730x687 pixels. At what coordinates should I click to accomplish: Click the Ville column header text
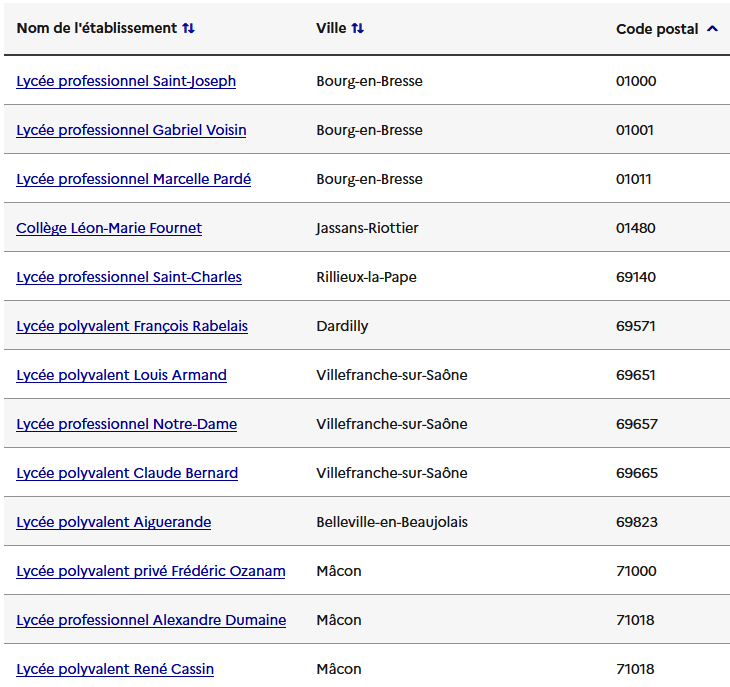[x=331, y=29]
